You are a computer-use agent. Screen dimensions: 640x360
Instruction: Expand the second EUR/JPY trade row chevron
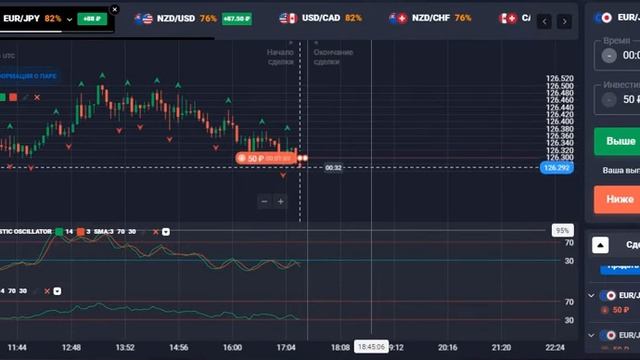[x=591, y=336]
